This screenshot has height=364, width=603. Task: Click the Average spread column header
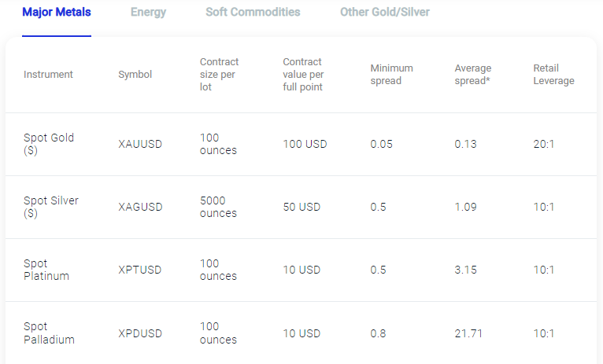point(472,75)
